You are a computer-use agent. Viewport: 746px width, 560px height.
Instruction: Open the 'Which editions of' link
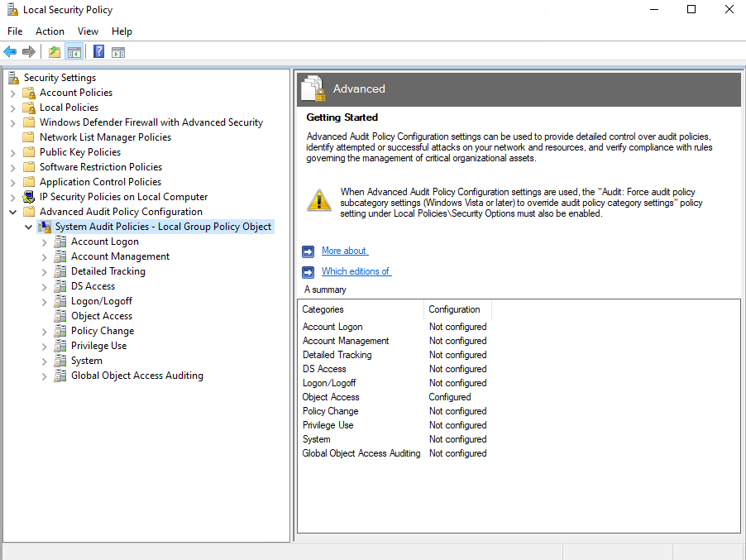pos(356,271)
